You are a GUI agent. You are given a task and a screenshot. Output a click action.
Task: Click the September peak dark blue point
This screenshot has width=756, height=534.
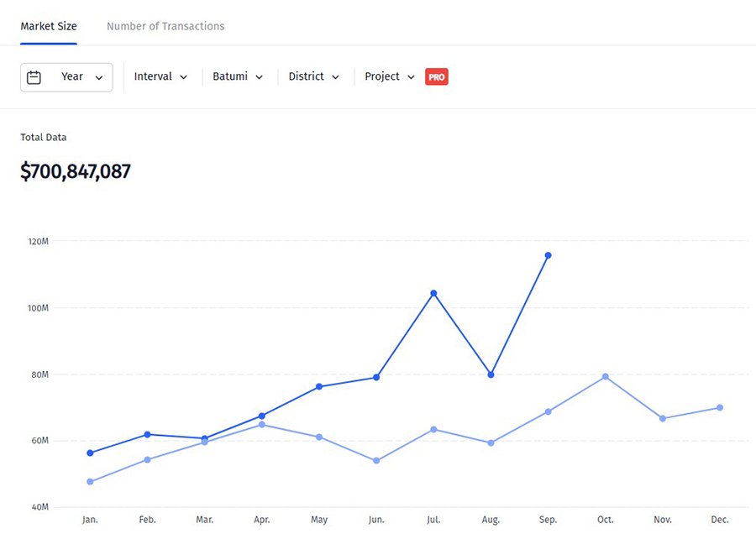548,255
